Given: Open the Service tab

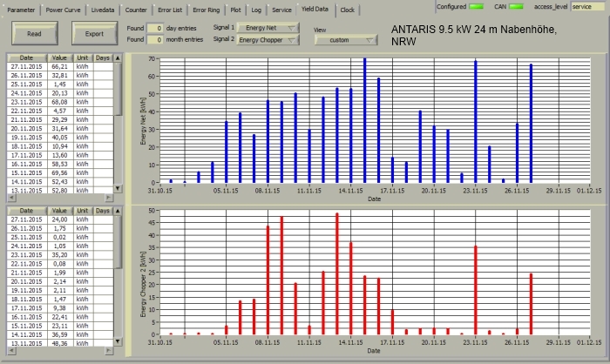Looking at the screenshot, I should (x=281, y=10).
